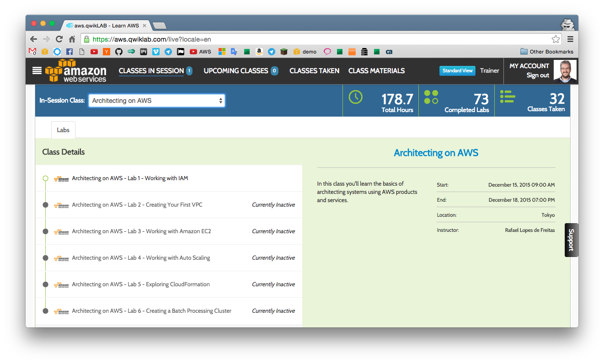Bookmark this page with the star icon

coord(556,39)
